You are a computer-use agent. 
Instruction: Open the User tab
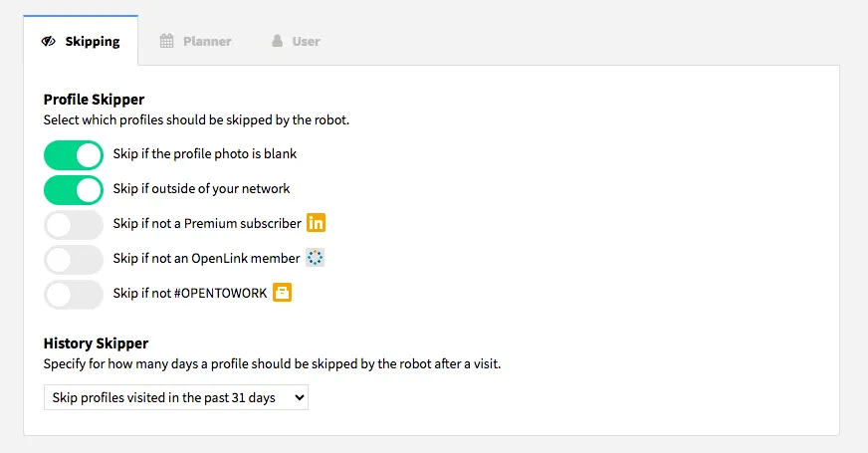coord(296,41)
